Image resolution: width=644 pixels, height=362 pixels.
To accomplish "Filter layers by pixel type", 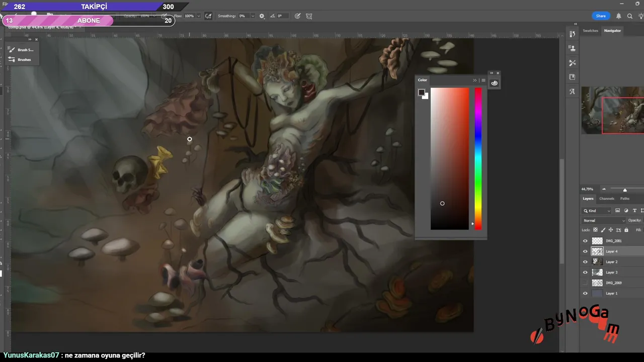I will 617,211.
